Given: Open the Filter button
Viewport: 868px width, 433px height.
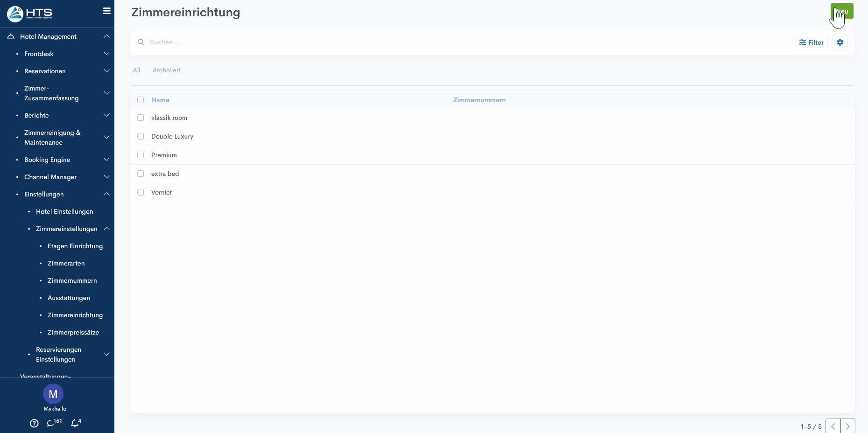Looking at the screenshot, I should click(811, 42).
